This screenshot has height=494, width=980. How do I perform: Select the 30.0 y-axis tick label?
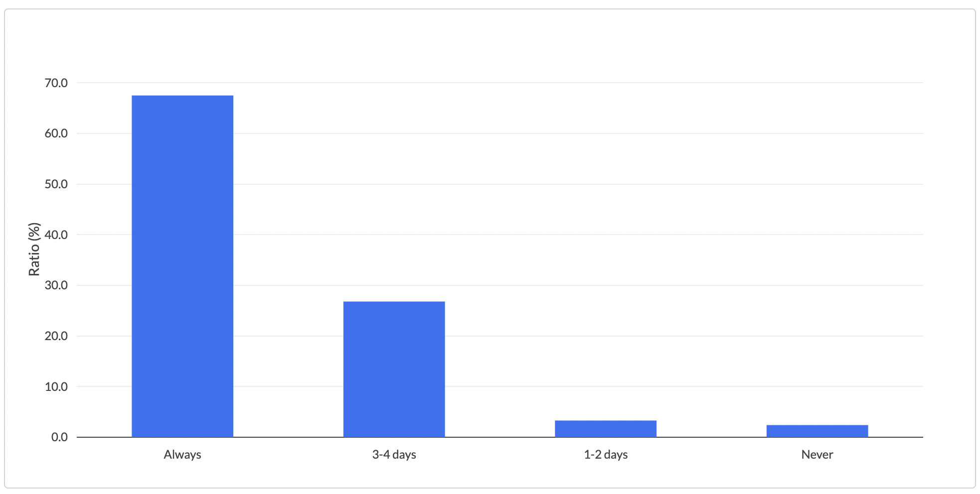click(56, 285)
